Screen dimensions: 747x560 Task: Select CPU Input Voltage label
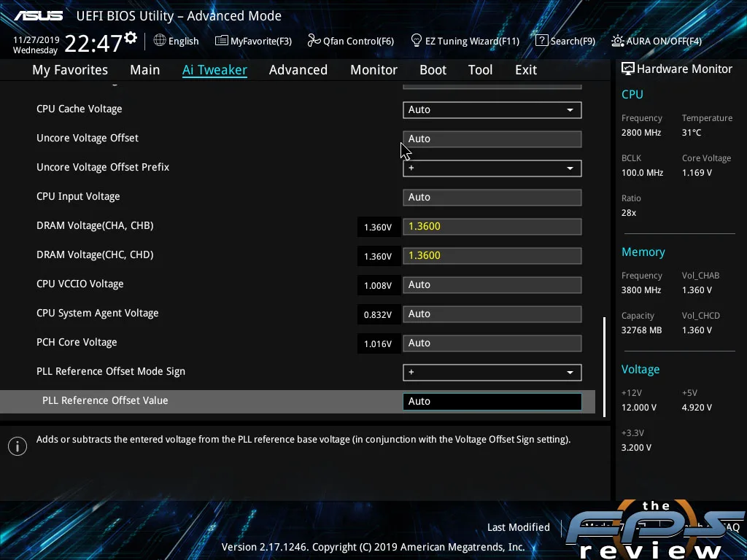(x=78, y=197)
